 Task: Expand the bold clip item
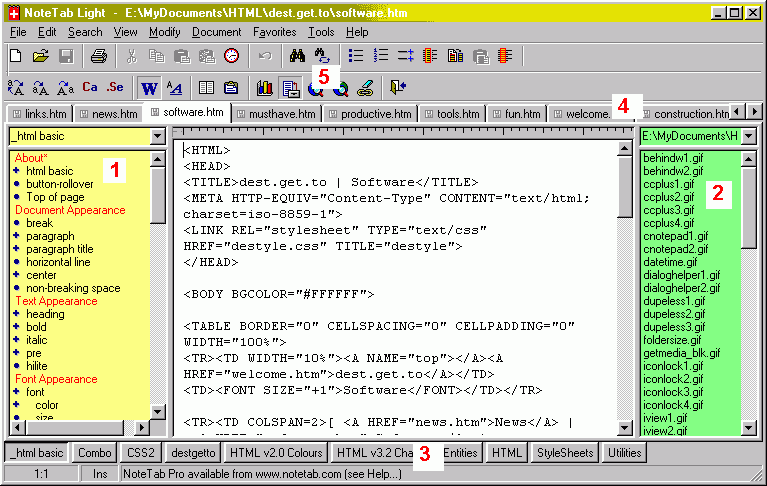click(x=17, y=327)
